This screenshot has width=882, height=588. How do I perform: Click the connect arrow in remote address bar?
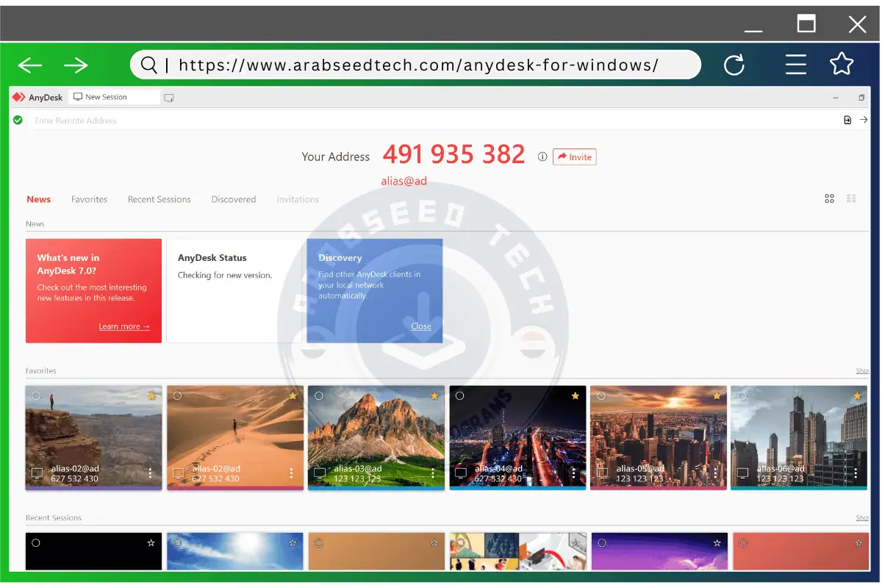pos(864,119)
